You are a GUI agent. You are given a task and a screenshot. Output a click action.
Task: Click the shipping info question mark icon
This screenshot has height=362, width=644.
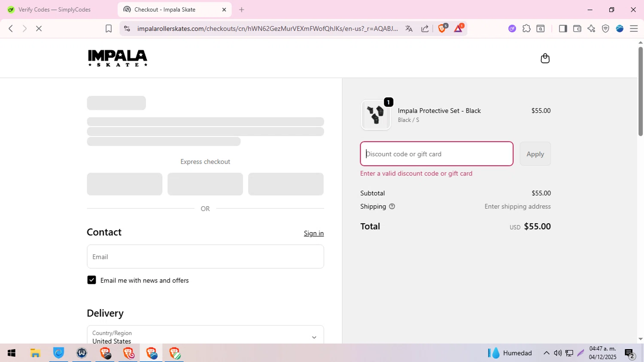[x=392, y=206]
